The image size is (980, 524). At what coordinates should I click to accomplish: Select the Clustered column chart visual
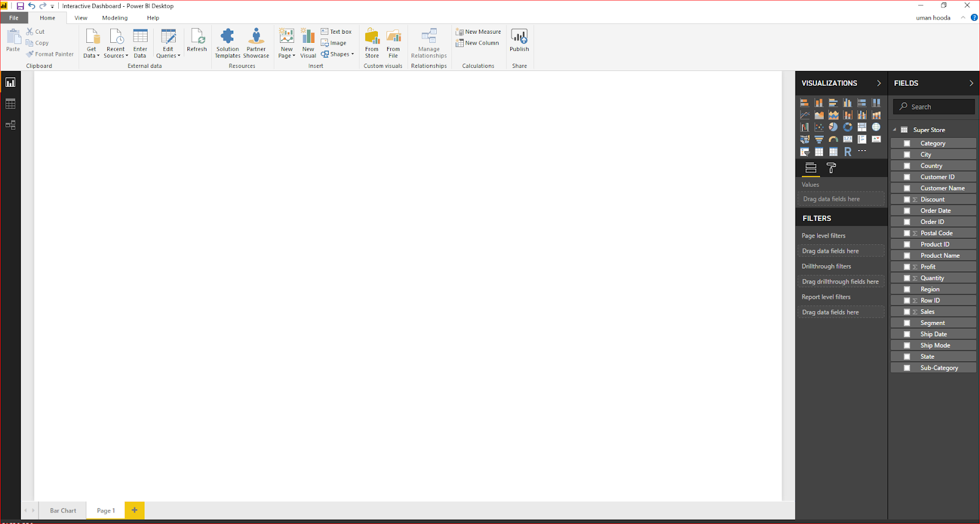pos(848,103)
